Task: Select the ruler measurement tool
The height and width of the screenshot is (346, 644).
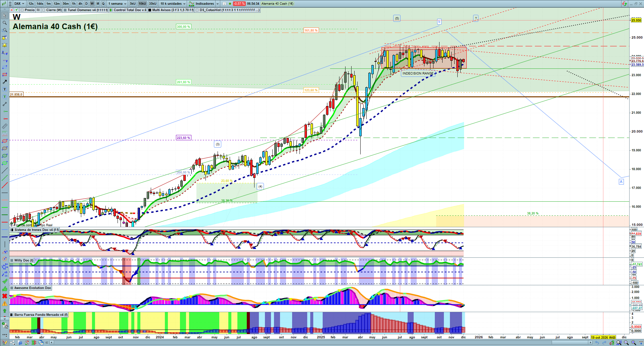Action: (x=5, y=127)
